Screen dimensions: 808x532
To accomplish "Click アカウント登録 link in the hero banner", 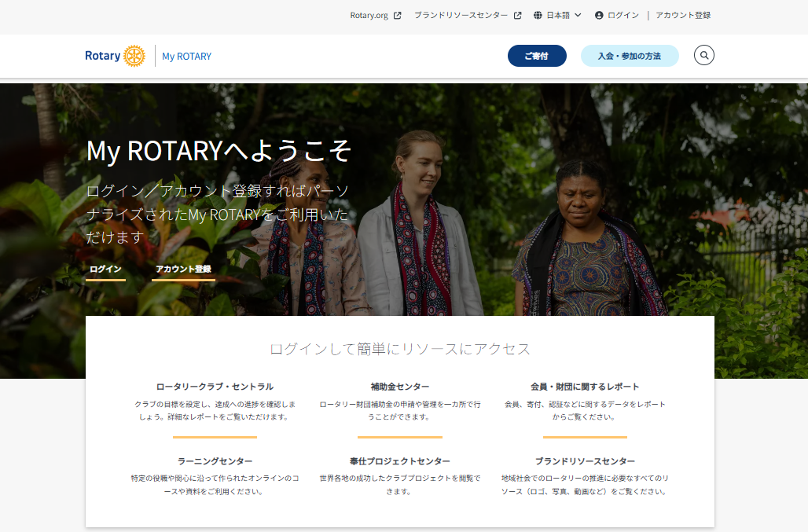I will (x=183, y=269).
